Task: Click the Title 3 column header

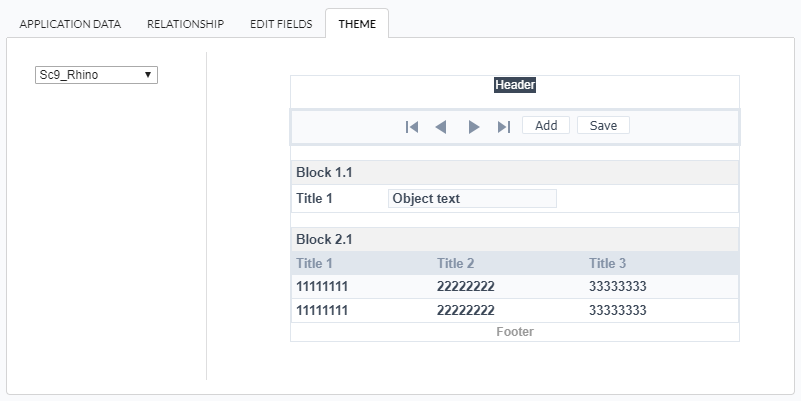Action: (x=607, y=264)
